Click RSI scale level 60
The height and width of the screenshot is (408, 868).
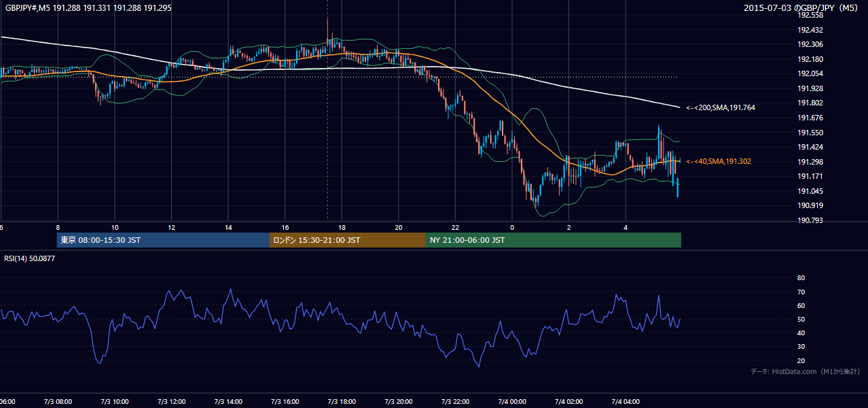pos(801,305)
